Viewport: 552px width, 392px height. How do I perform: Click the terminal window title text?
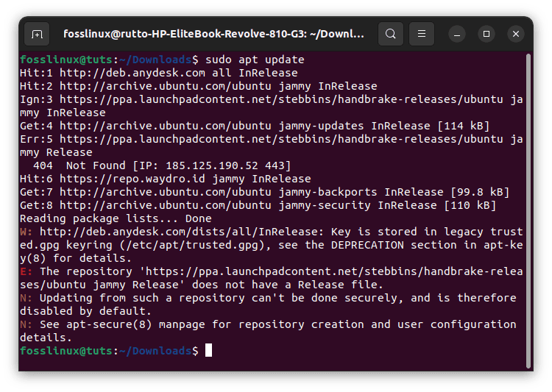(213, 34)
